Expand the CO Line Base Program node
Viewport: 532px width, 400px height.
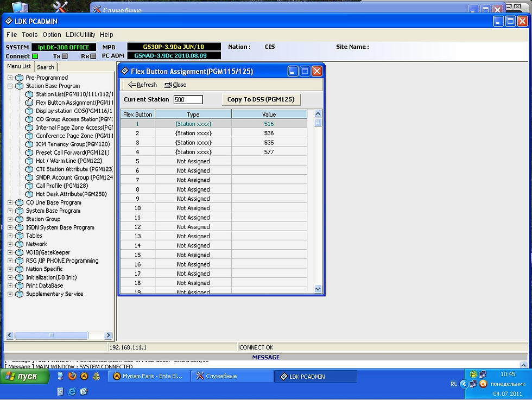pyautogui.click(x=10, y=202)
